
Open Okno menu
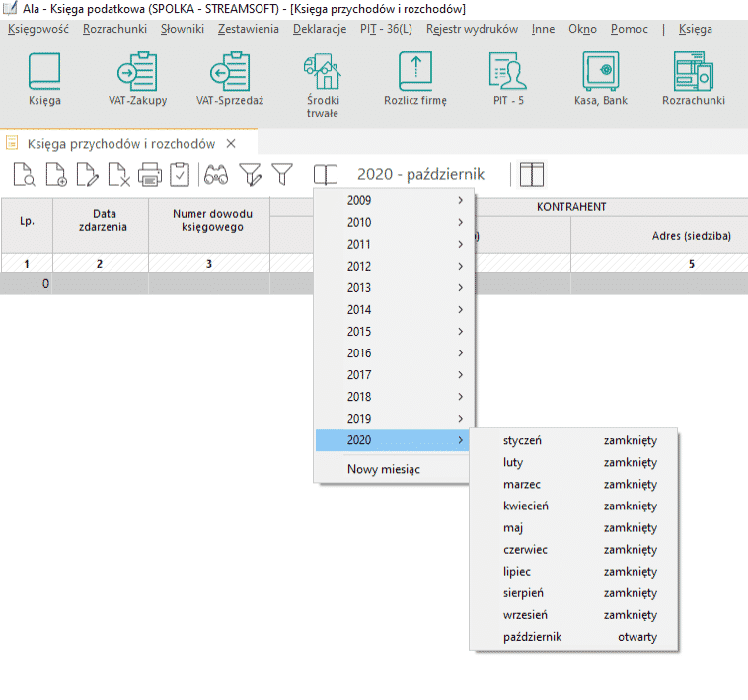point(582,29)
